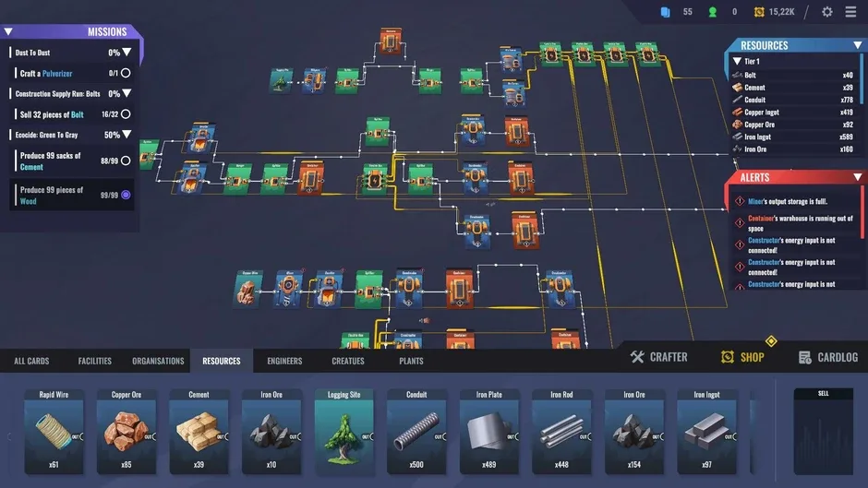Expand the Dust To Dust mission arrow
Screen dimensions: 868x488
coord(127,53)
